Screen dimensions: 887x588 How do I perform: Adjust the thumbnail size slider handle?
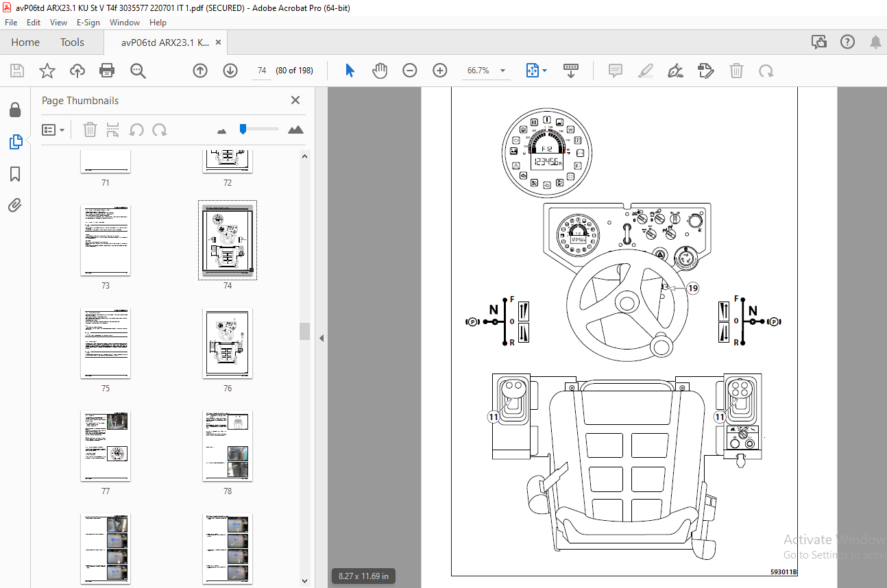(243, 129)
